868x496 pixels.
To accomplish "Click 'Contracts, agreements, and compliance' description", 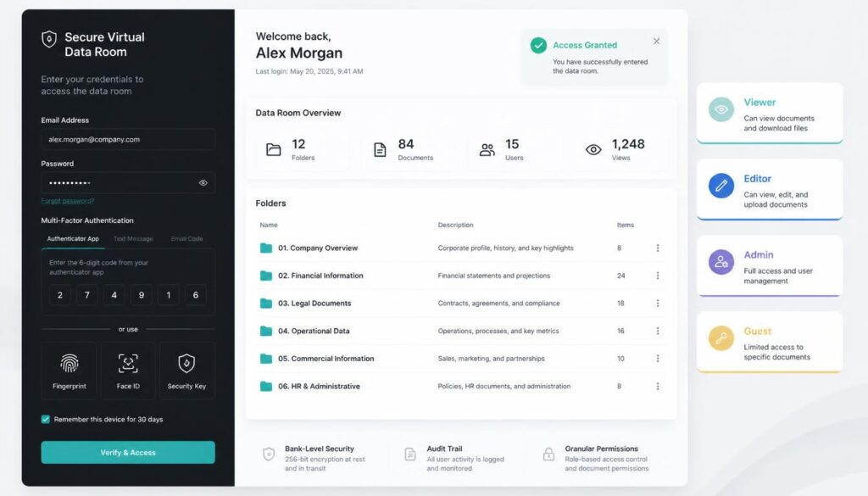I will (x=498, y=304).
